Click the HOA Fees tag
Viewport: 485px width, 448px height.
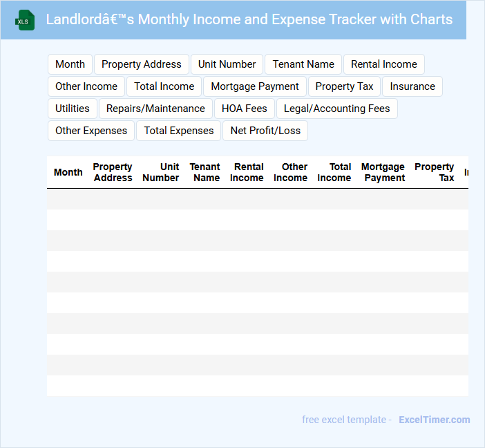(x=245, y=109)
